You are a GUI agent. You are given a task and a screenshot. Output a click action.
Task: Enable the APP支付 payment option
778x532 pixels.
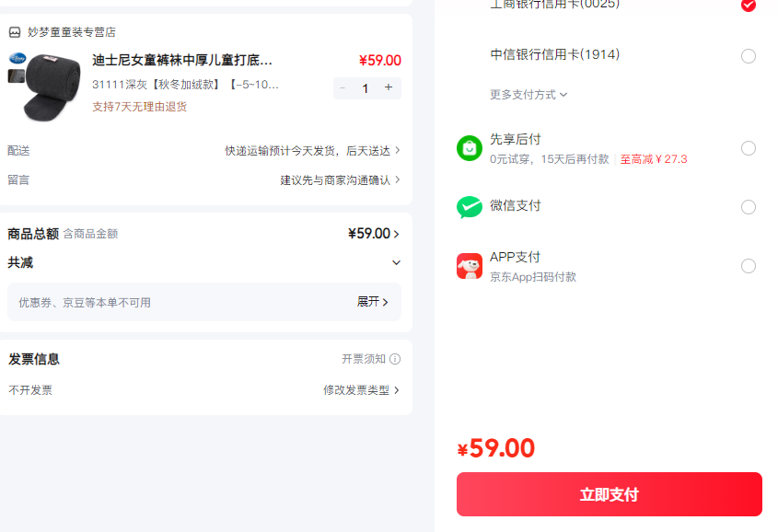coord(749,266)
